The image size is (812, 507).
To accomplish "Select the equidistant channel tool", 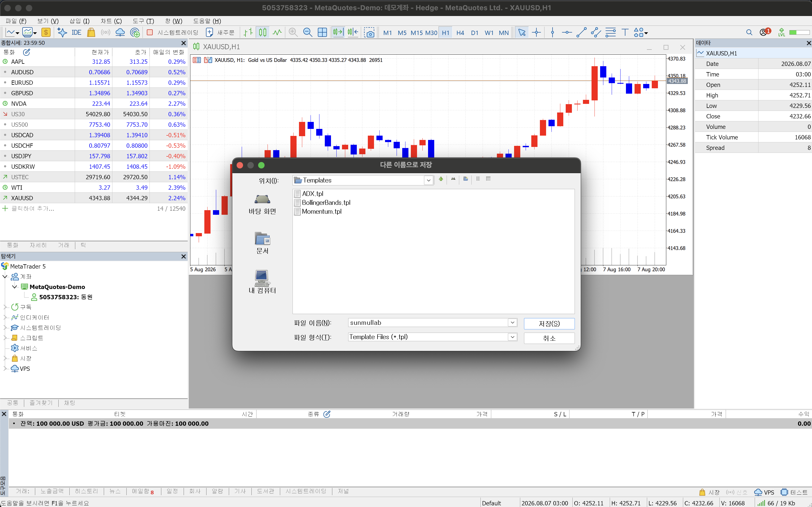I will pos(596,33).
